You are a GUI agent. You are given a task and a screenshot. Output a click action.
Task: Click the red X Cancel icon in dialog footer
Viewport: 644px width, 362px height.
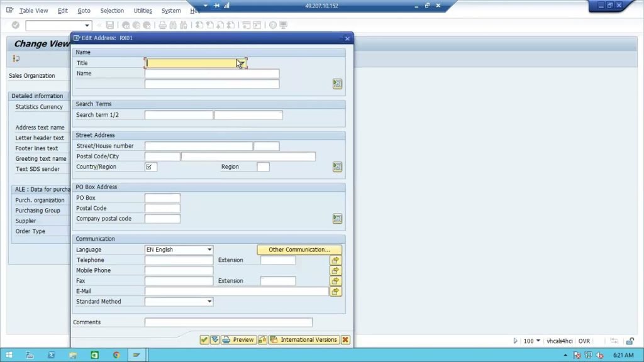click(x=345, y=340)
